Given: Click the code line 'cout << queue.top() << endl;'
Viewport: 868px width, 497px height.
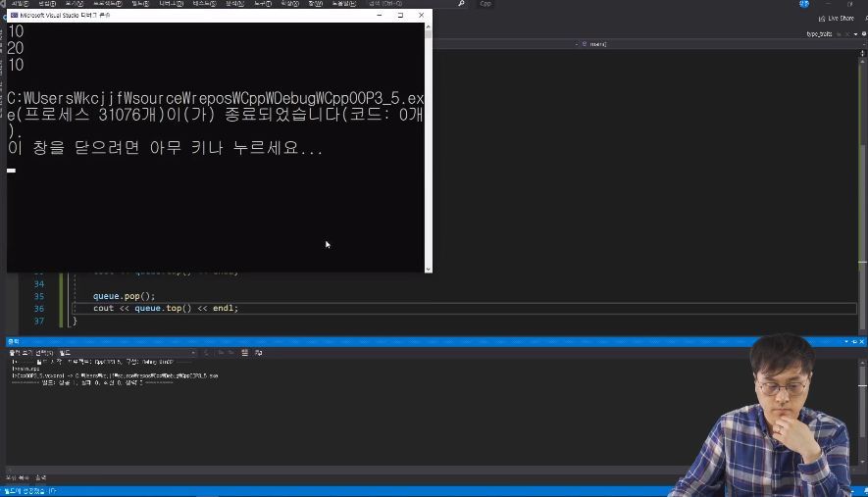Looking at the screenshot, I should coord(166,308).
